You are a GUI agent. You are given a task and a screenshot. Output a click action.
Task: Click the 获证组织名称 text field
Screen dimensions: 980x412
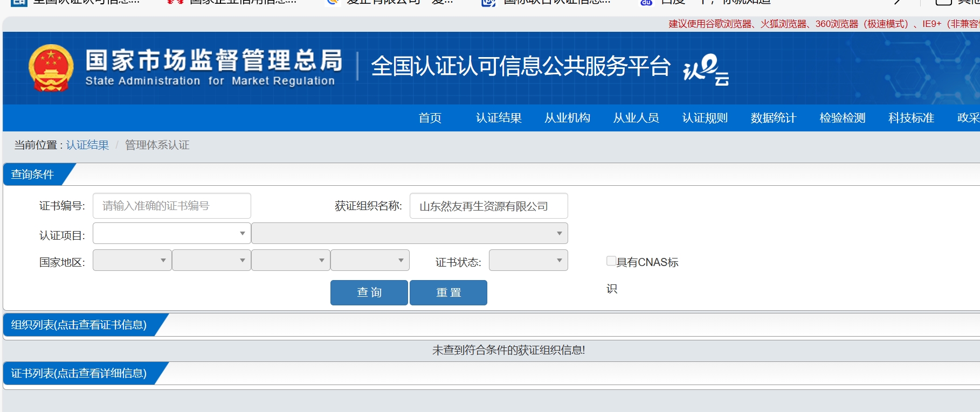pos(488,206)
